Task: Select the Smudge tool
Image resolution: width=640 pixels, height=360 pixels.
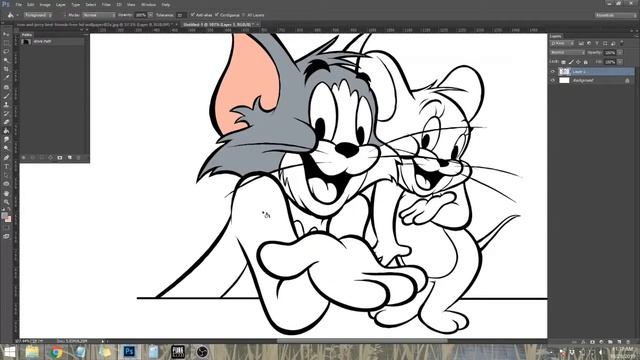Action: coord(6,140)
